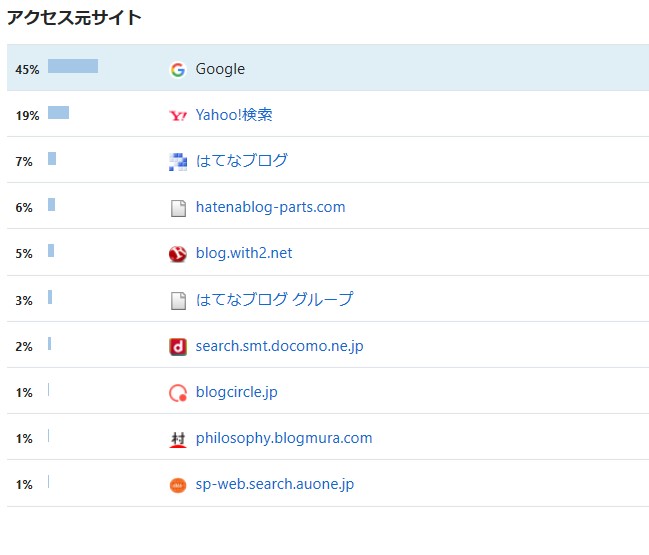649x555 pixels.
Task: Click the docomo d icon
Action: point(178,347)
